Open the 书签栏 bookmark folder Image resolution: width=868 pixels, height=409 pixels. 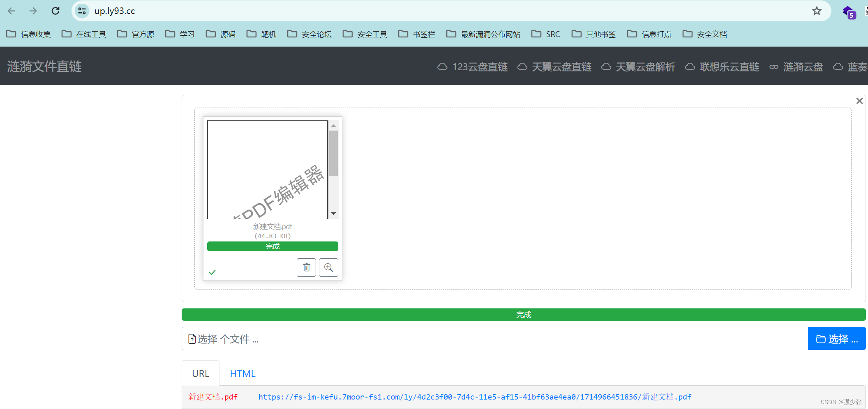pos(417,34)
